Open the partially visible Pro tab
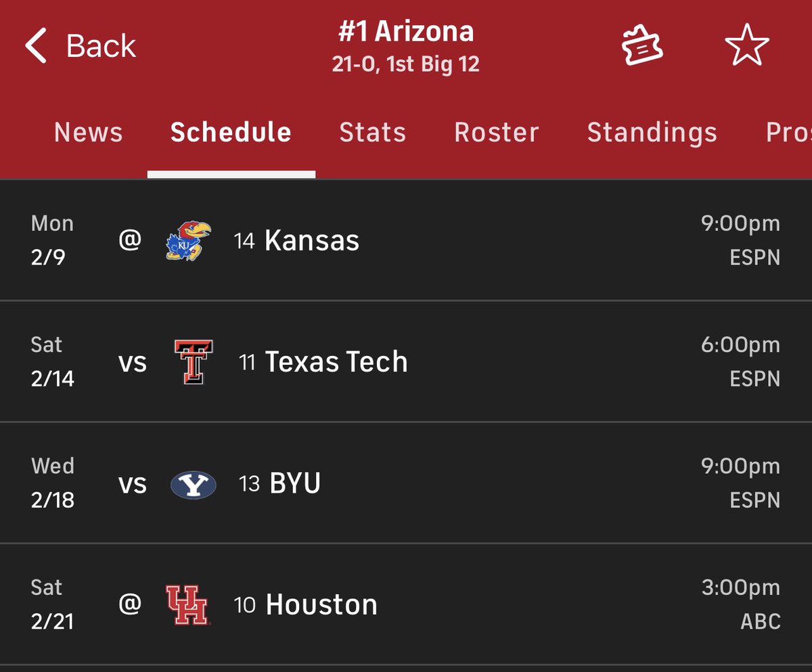Viewport: 812px width, 672px height. click(788, 132)
